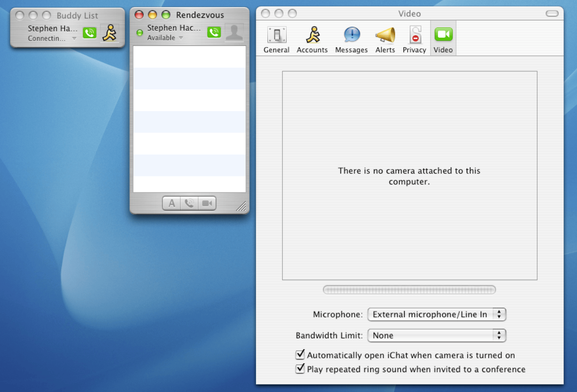Open the Privacy preferences pane
The height and width of the screenshot is (392, 577).
(x=414, y=39)
